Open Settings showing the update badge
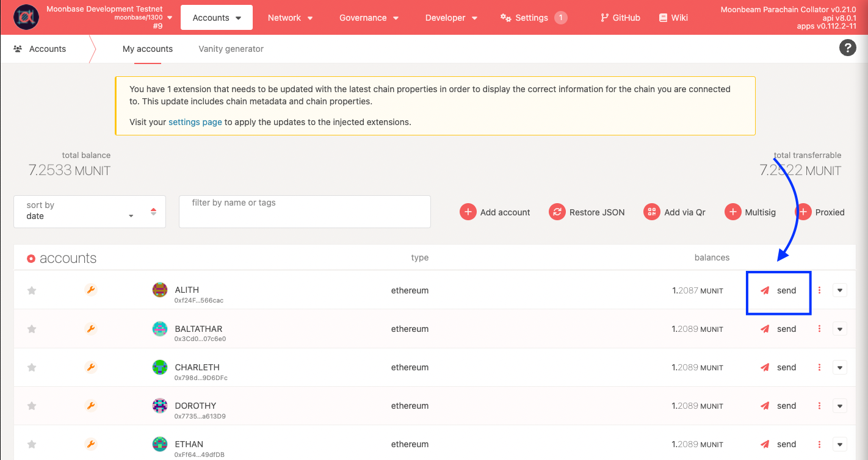 (x=532, y=17)
